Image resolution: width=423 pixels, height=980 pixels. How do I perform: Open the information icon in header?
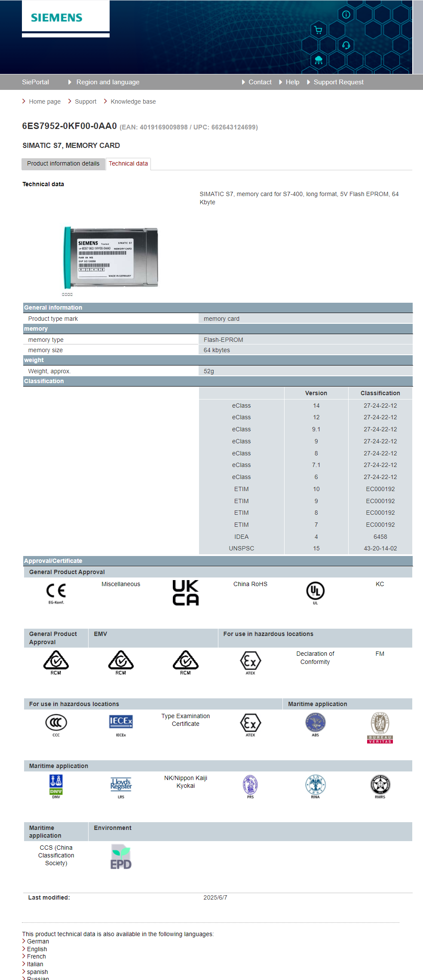point(346,15)
